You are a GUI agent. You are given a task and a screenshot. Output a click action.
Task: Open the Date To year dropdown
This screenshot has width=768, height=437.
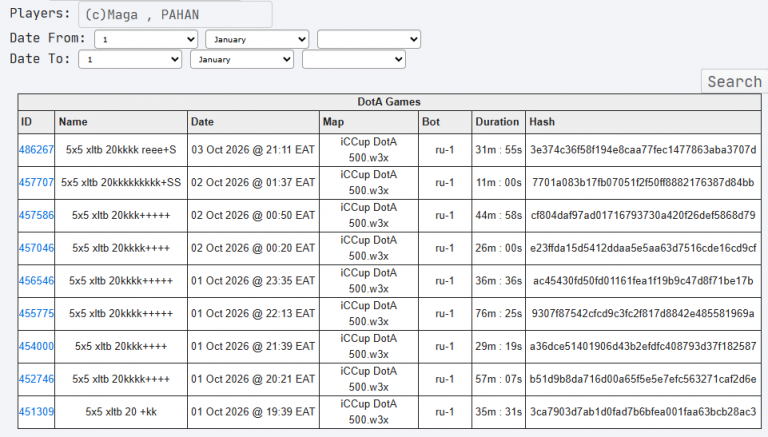(354, 59)
